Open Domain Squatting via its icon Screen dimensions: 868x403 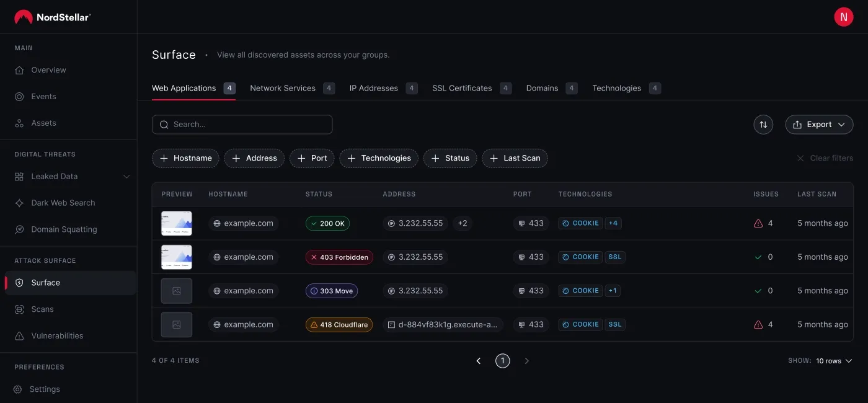tap(19, 229)
